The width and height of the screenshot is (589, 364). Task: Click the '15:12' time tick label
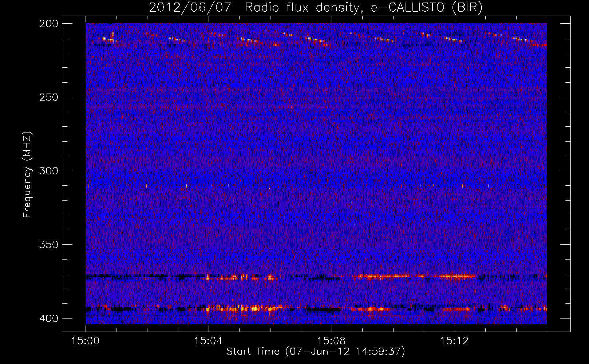[455, 341]
